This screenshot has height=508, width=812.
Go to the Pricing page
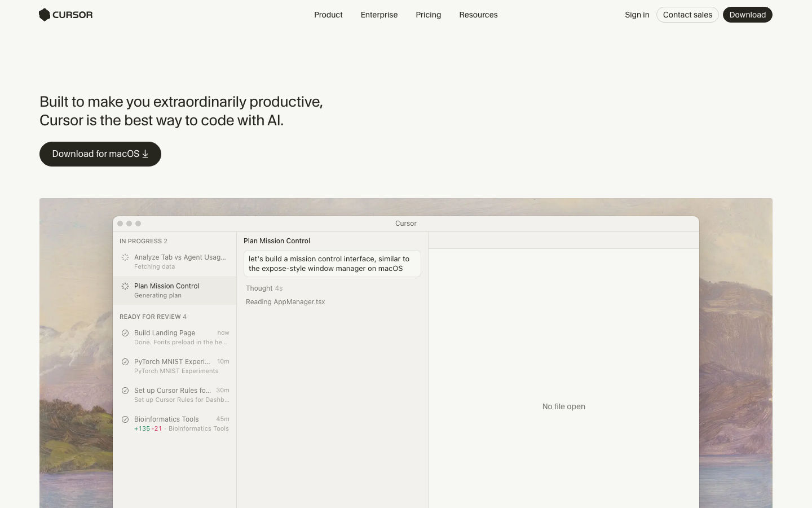click(x=429, y=15)
